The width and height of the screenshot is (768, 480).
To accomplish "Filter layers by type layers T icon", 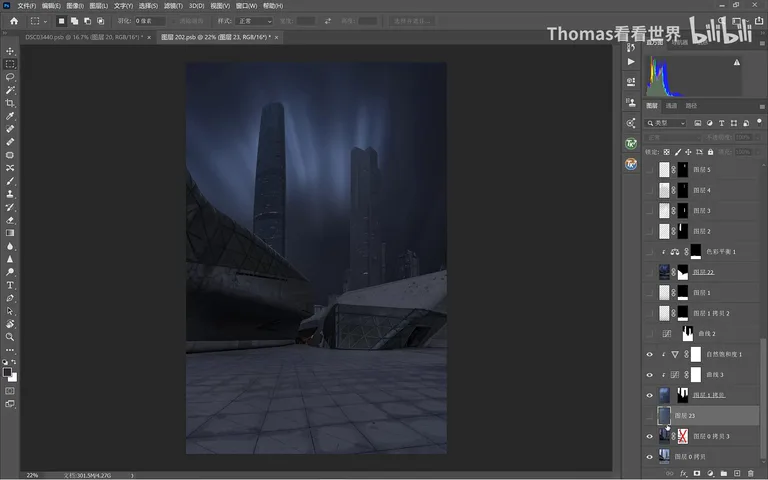I will pyautogui.click(x=721, y=123).
